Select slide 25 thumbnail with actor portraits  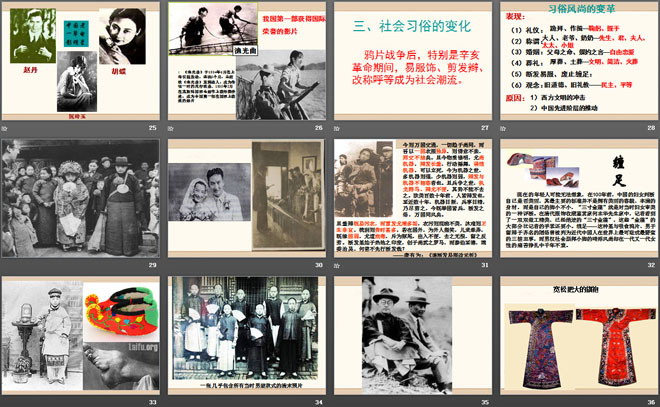[80, 61]
